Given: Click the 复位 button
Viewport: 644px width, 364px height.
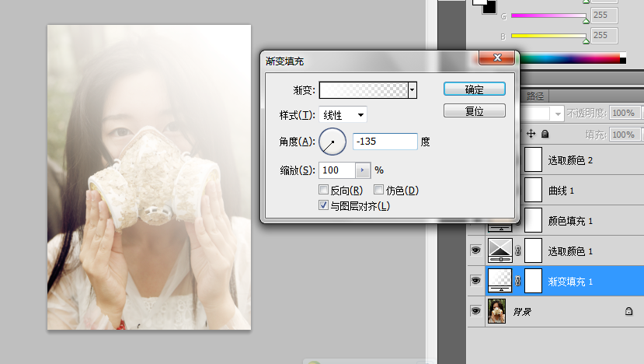Looking at the screenshot, I should point(475,111).
